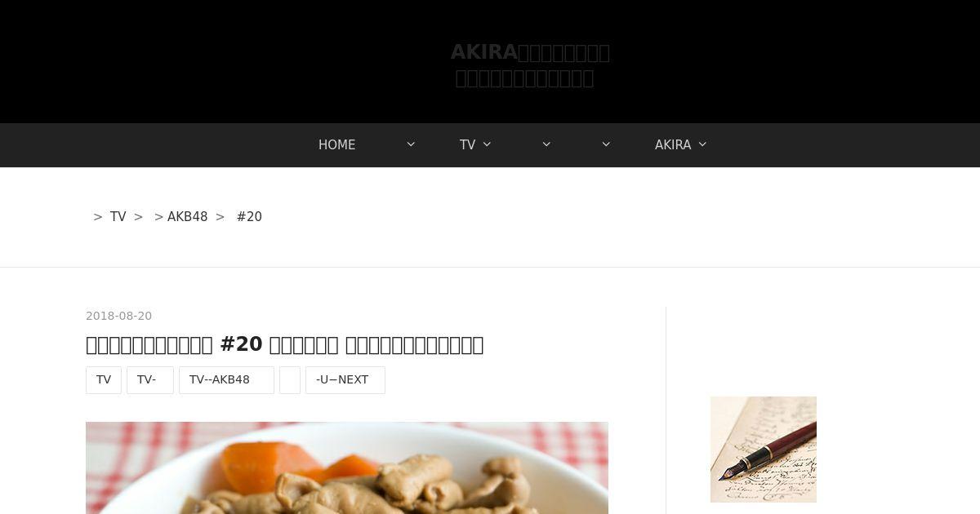Expand the TV dropdown chevron
Screen dimensions: 980x514
pos(487,144)
